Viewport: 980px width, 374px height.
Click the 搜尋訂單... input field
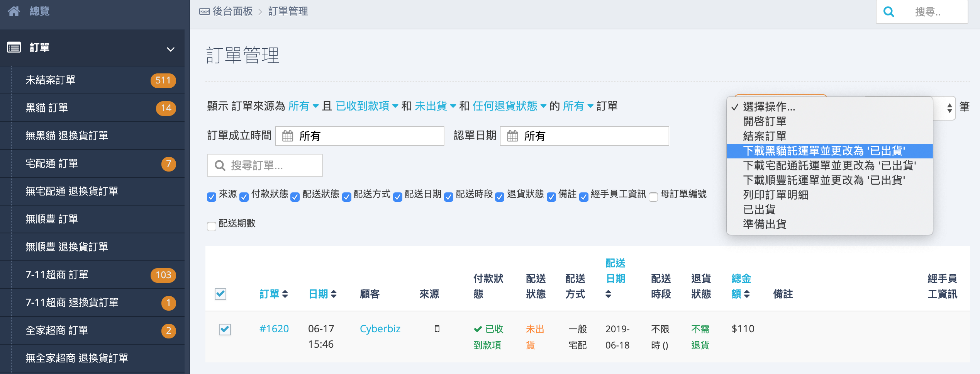[265, 165]
